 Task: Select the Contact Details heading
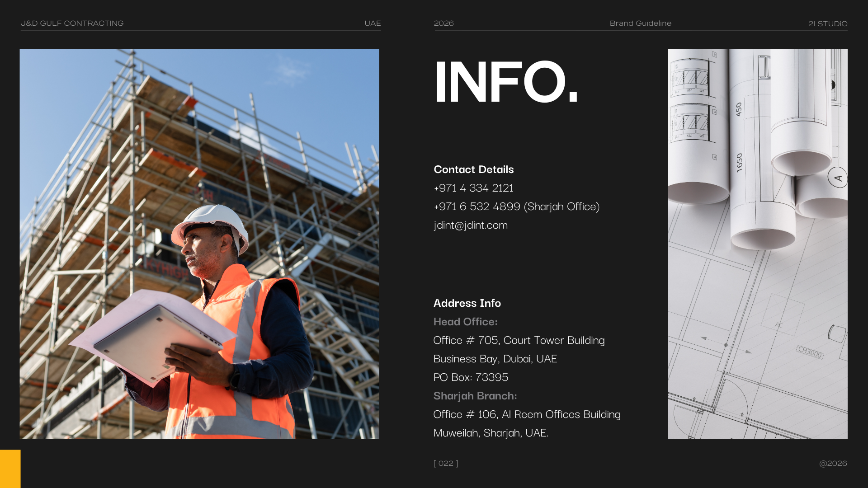point(473,169)
